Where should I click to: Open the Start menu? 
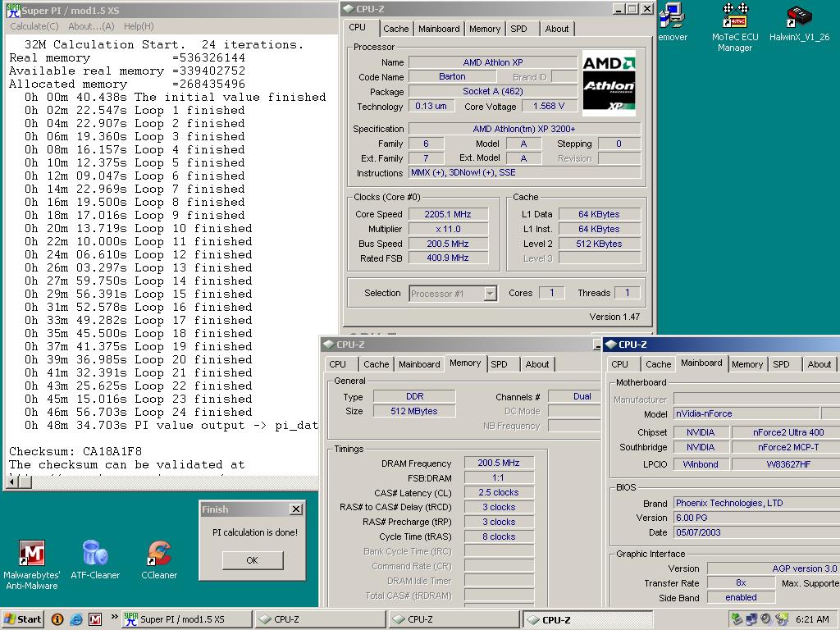23,619
